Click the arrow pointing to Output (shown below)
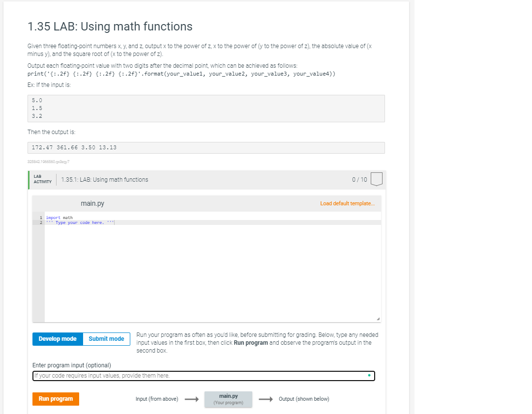The image size is (532, 414). (266, 399)
